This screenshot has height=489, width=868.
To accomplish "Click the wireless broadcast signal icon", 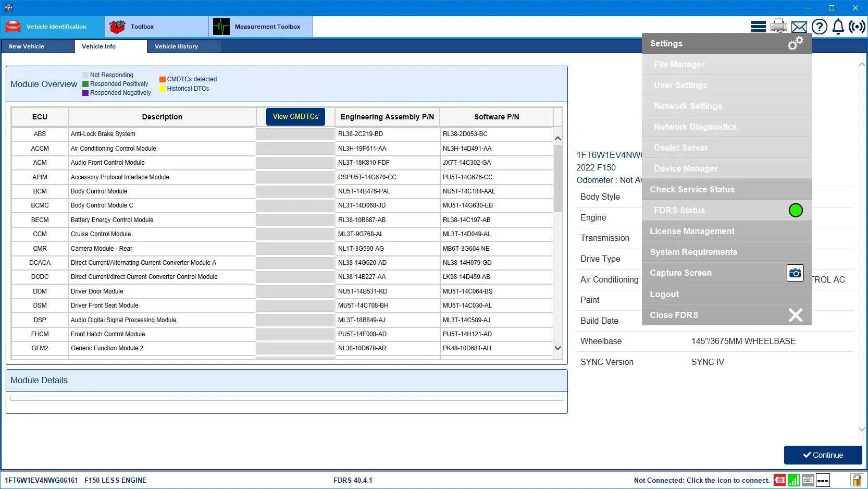I will pos(857,27).
